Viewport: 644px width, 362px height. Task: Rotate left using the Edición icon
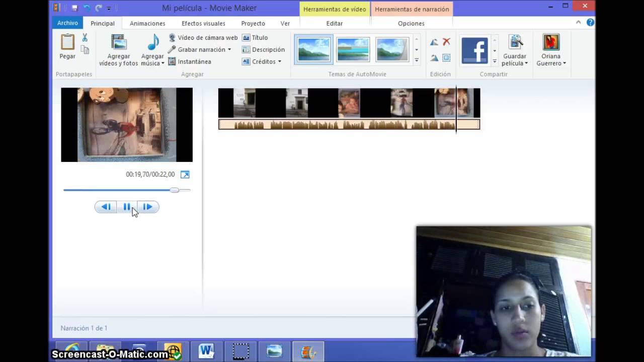point(434,42)
